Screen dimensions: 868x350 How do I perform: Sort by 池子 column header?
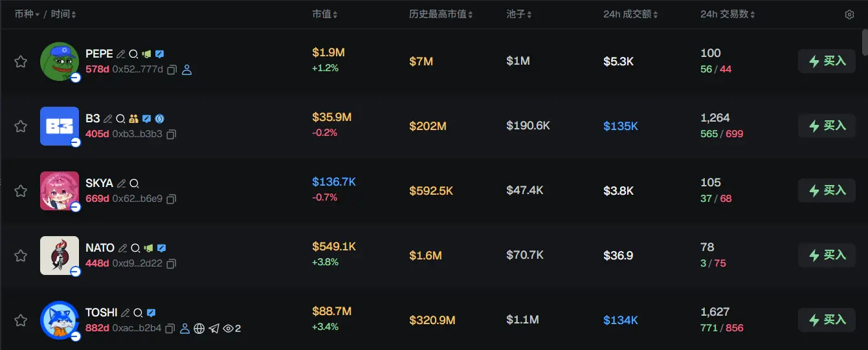click(520, 14)
